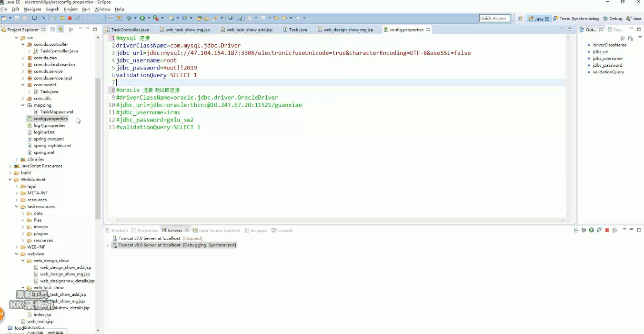This screenshot has width=644, height=334.
Task: Click the Save toolbar icon
Action: coord(17,18)
